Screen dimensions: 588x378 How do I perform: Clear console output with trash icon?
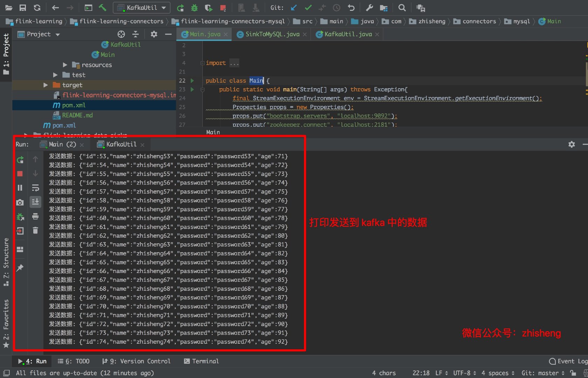tap(35, 230)
